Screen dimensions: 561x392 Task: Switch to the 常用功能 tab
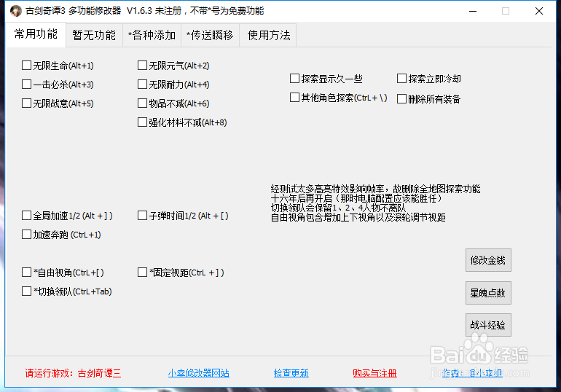pos(36,34)
